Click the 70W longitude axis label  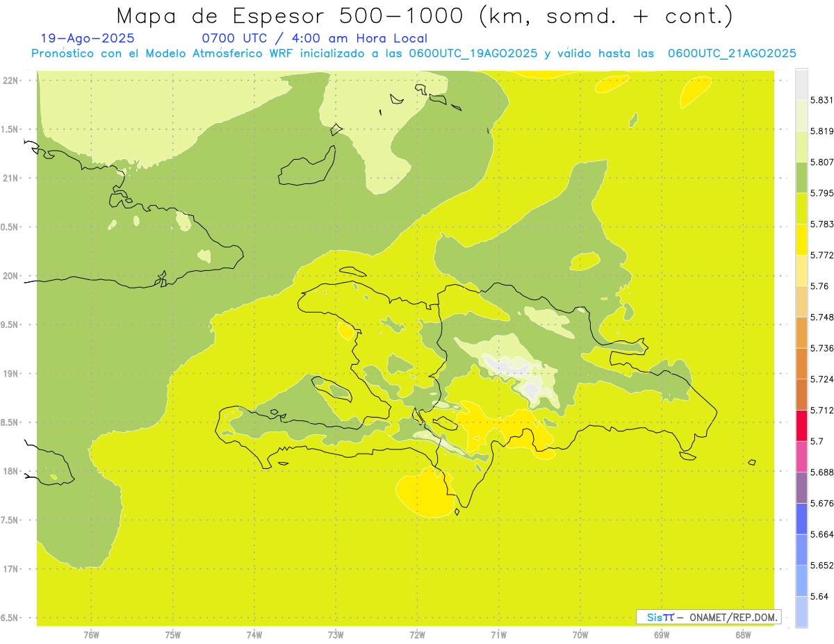[x=580, y=635]
